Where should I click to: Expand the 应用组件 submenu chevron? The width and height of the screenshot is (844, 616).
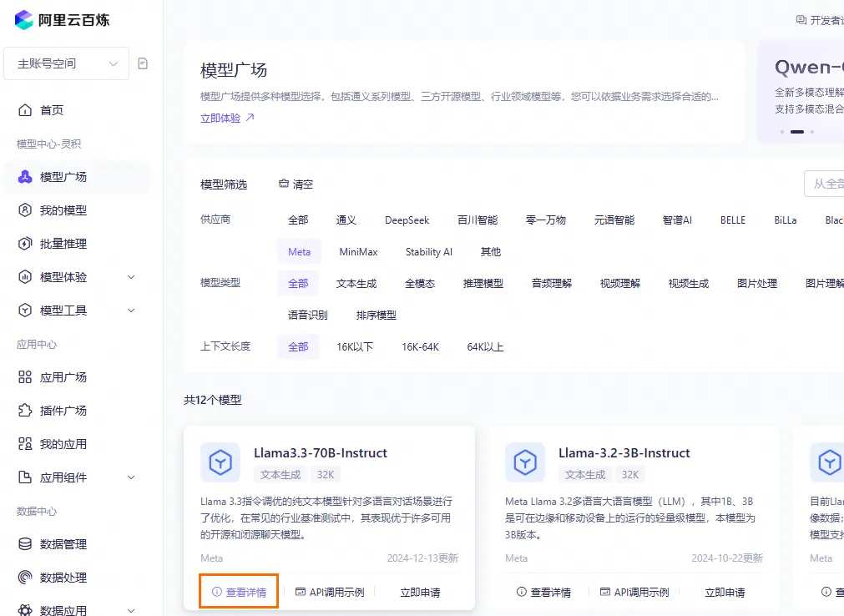(x=131, y=477)
